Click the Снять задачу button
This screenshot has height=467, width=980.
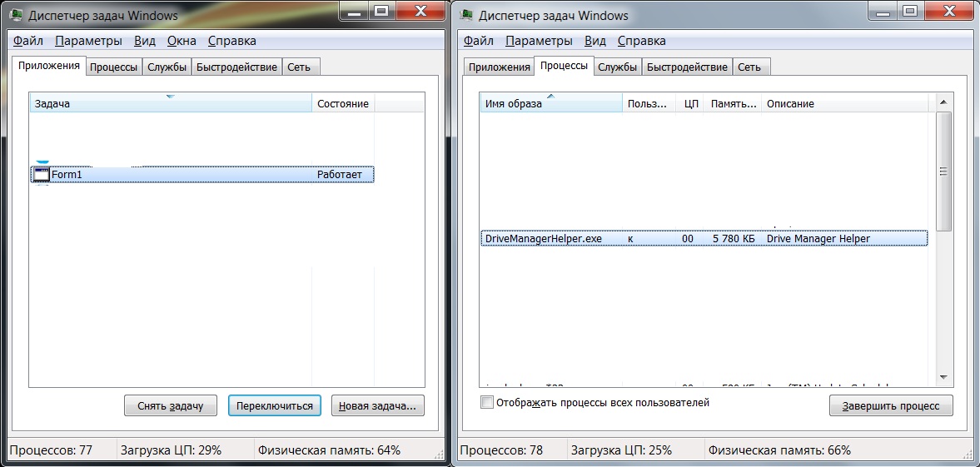pos(170,405)
